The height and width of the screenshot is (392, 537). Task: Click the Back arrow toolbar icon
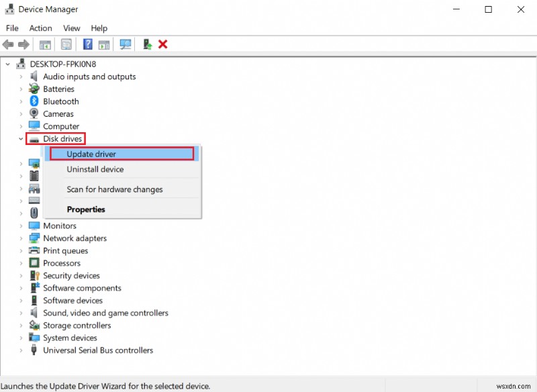(x=8, y=44)
